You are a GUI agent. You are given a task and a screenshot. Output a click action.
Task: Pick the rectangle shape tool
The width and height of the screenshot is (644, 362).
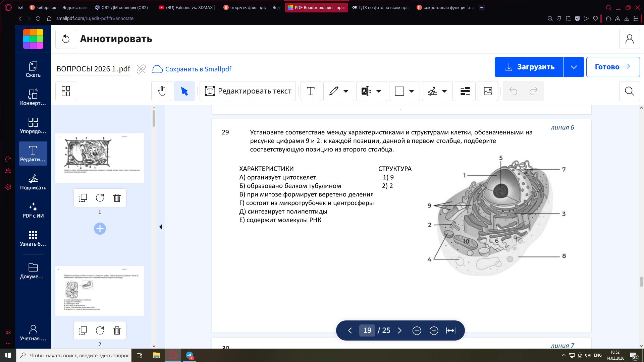coord(399,91)
